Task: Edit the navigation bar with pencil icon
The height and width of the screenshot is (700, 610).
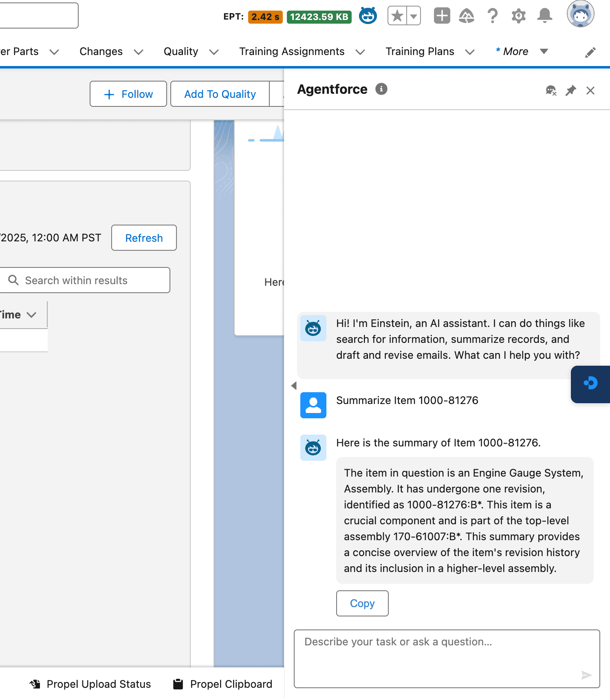Action: point(590,52)
